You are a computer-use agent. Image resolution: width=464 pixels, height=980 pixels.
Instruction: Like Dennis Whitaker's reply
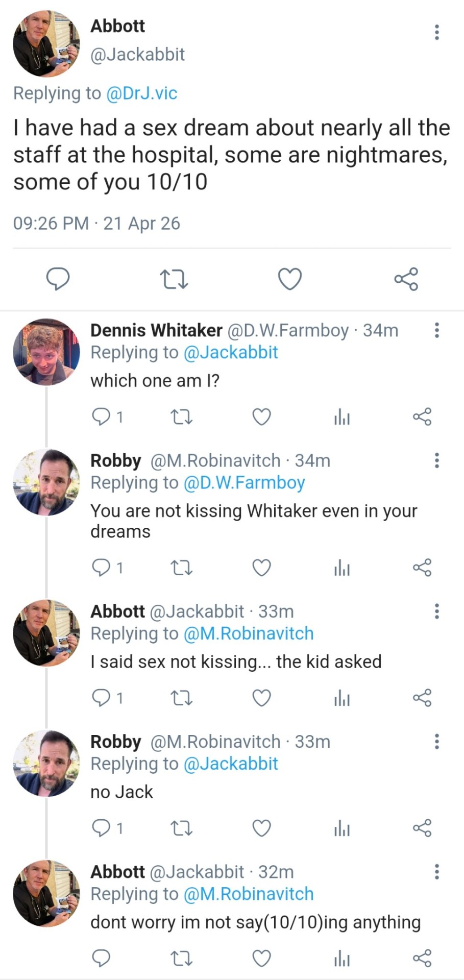[261, 417]
